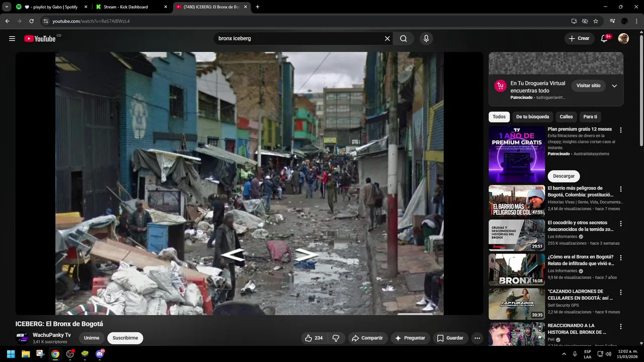Open WachuPanky Tv channel avatar

coord(22,338)
